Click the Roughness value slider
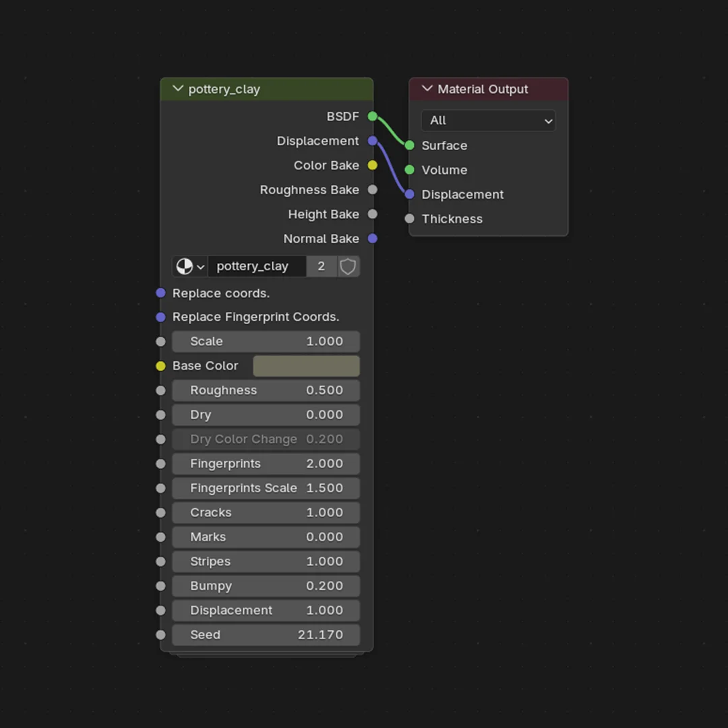Screen dimensions: 728x728 pyautogui.click(x=266, y=390)
